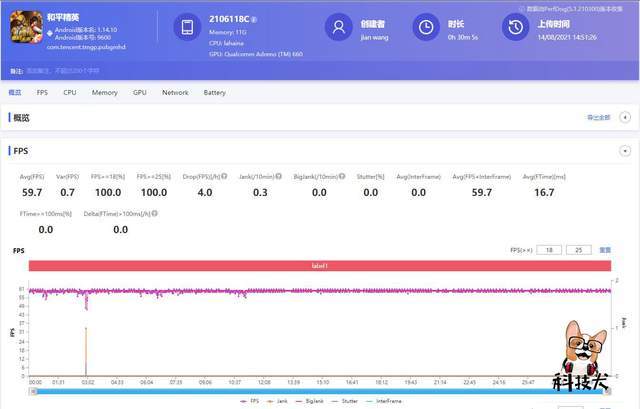Click the duration clock icon
This screenshot has width=640, height=409.
(427, 27)
